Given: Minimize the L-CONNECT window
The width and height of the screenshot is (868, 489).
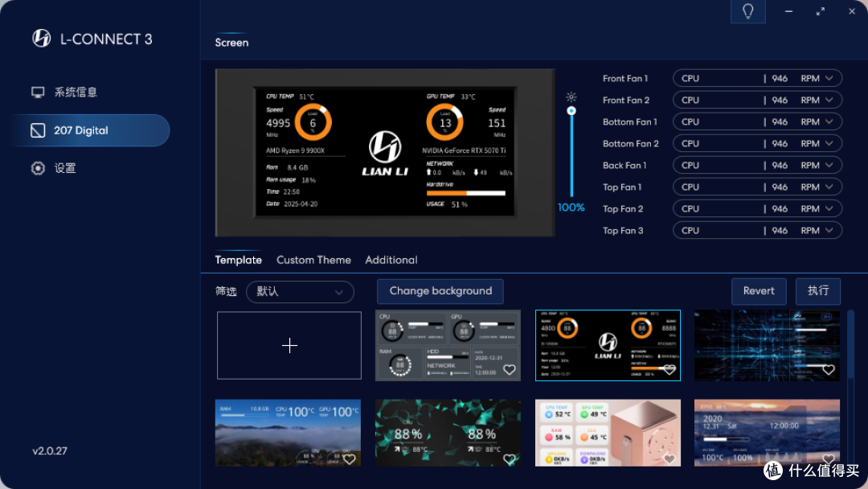Looking at the screenshot, I should click(789, 11).
